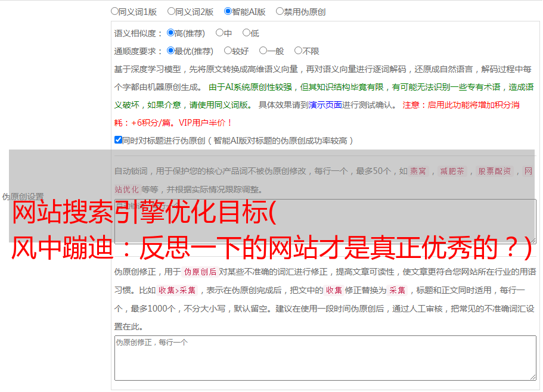Set 通顺度要求 to 一般

(x=263, y=51)
